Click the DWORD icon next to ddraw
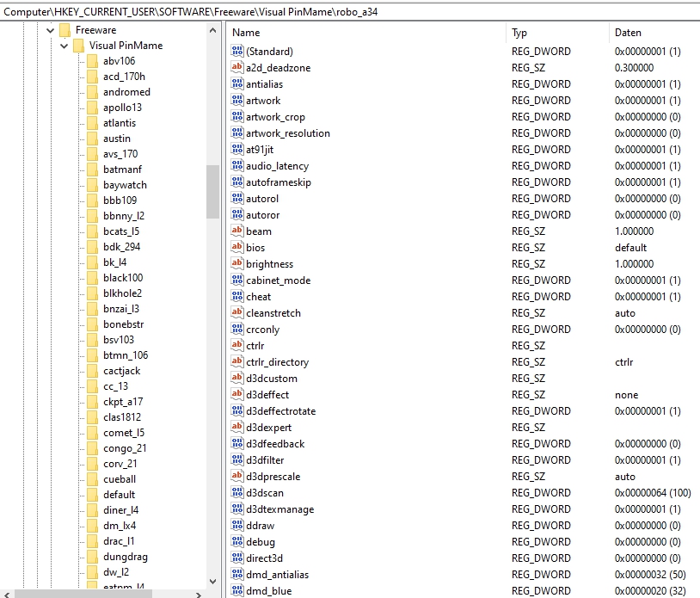The image size is (700, 598). (237, 525)
